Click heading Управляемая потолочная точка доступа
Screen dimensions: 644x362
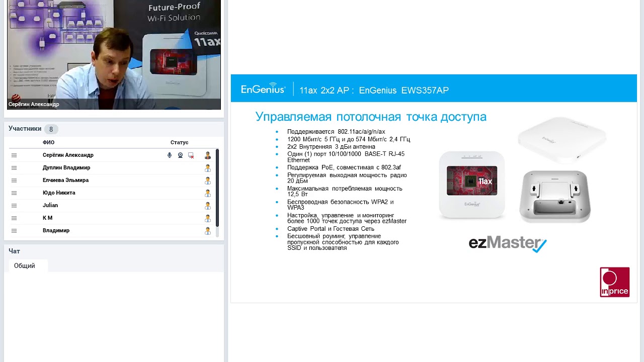(x=371, y=117)
